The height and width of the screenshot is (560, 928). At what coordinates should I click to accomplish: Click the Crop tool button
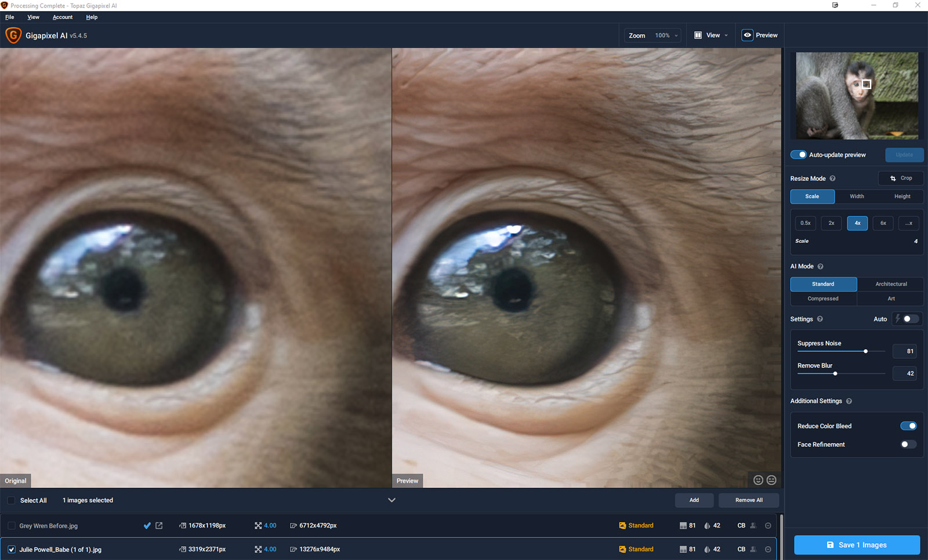tap(901, 179)
